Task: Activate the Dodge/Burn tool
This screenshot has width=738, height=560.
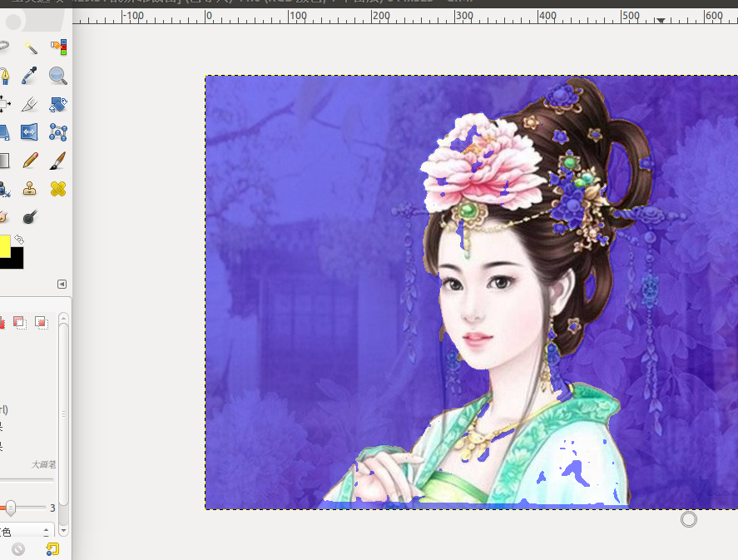Action: coord(31,216)
